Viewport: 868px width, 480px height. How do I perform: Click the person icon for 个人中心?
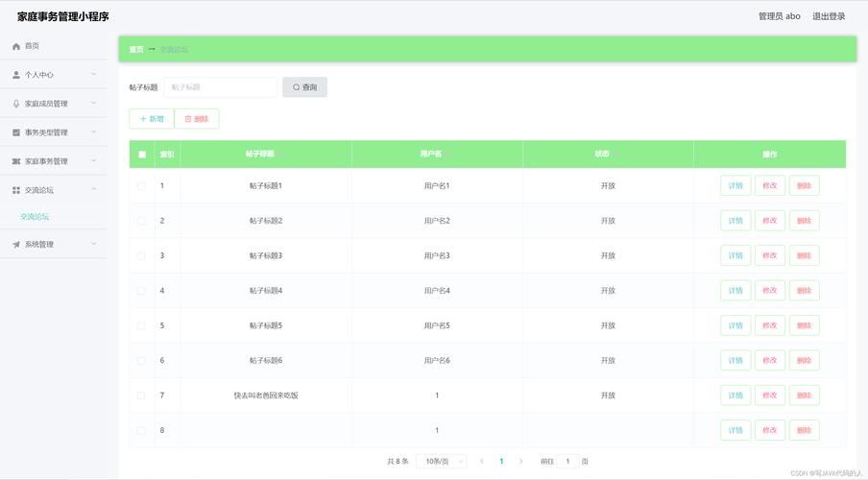coord(16,75)
